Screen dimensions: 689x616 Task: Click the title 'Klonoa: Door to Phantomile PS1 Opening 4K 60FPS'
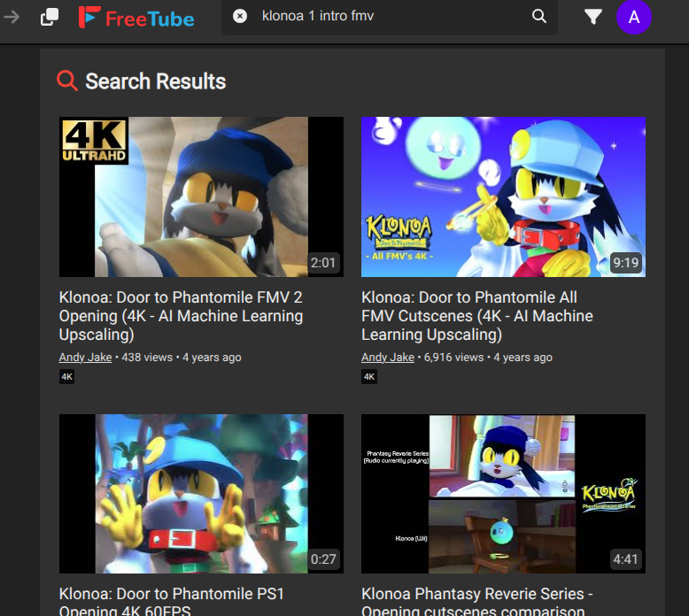coord(172,601)
